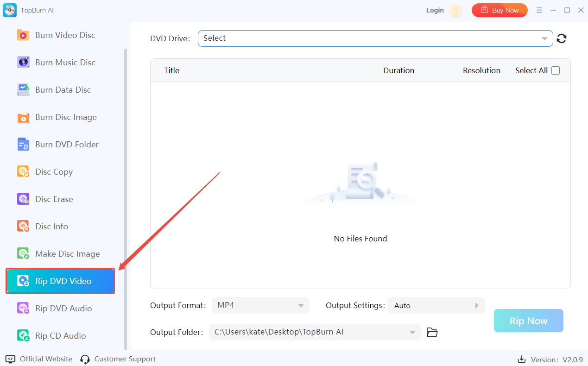Switch to Disc Copy in sidebar
Screen dimensions: 588x366
(x=54, y=172)
